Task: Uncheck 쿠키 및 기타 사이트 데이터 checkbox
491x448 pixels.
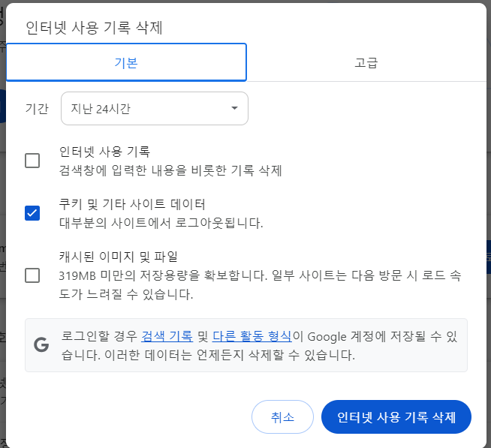Action: 32,213
